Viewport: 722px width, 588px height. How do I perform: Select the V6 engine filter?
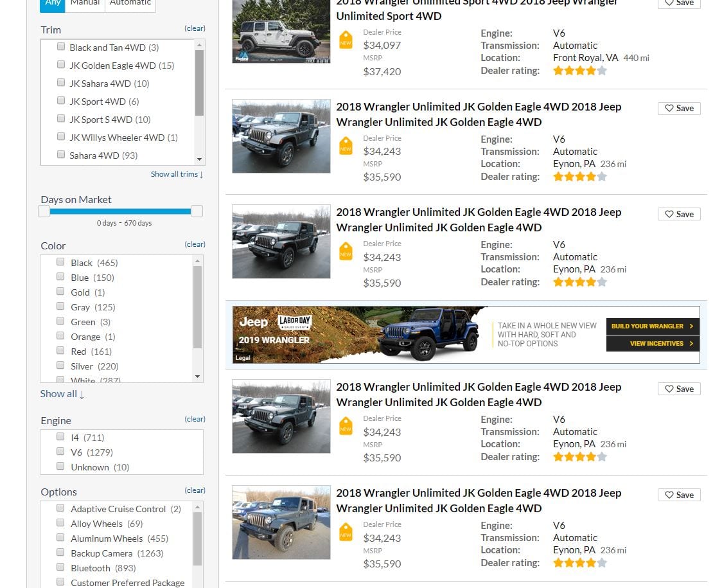[60, 451]
